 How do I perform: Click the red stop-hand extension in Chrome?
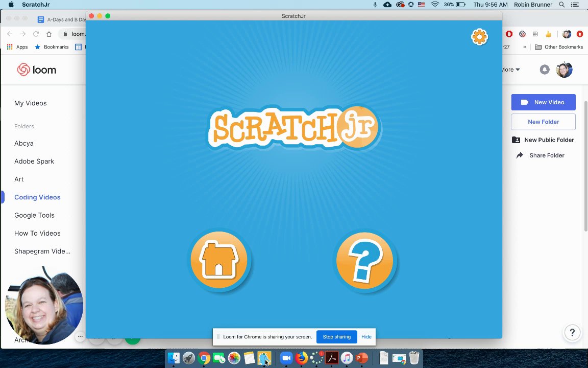point(509,34)
